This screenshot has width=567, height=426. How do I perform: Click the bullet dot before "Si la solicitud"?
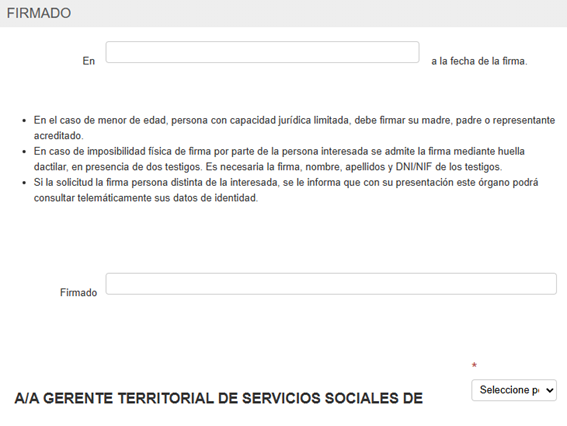24,183
